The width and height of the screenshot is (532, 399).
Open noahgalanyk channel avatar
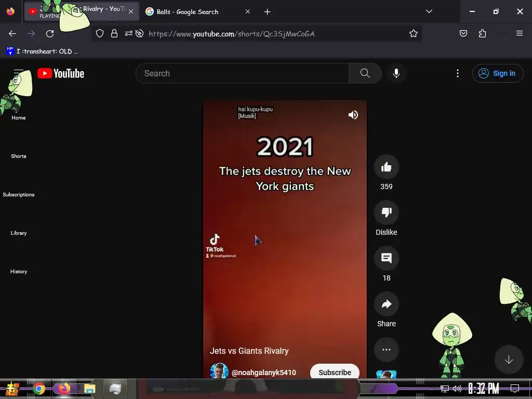click(x=219, y=371)
